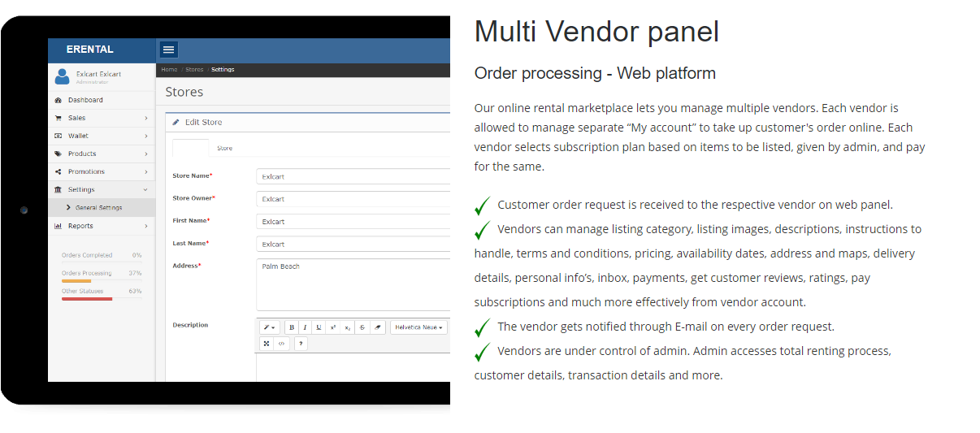Switch to the Store tab
This screenshot has height=433, width=980.
[x=224, y=148]
